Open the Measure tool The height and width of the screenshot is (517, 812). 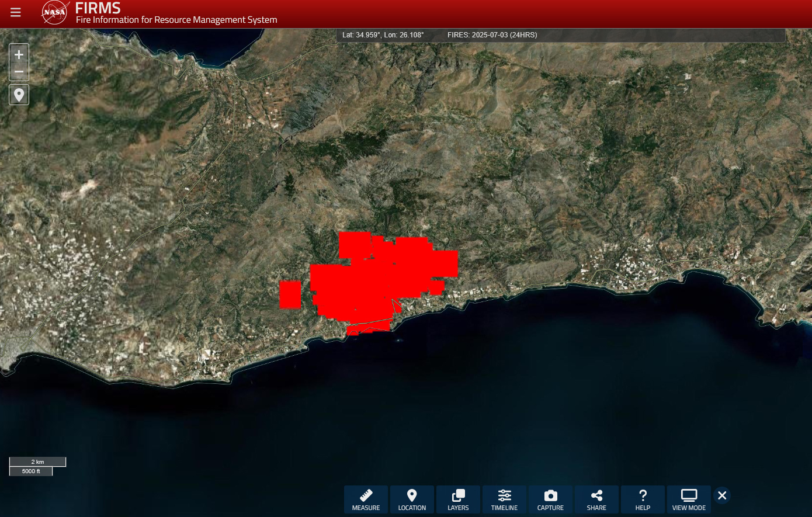point(366,499)
